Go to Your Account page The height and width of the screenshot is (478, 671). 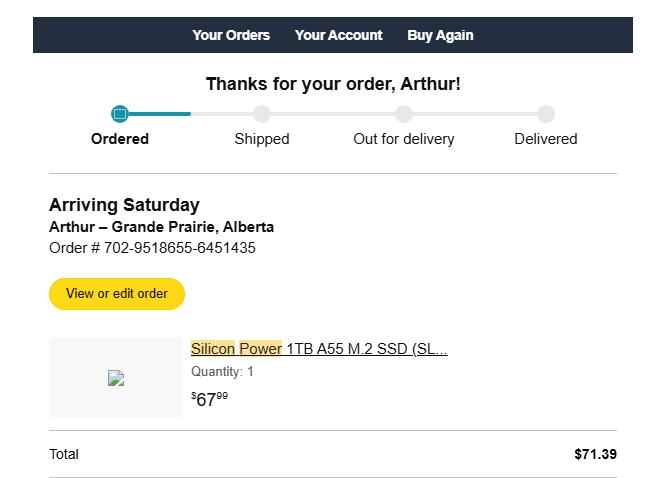338,35
